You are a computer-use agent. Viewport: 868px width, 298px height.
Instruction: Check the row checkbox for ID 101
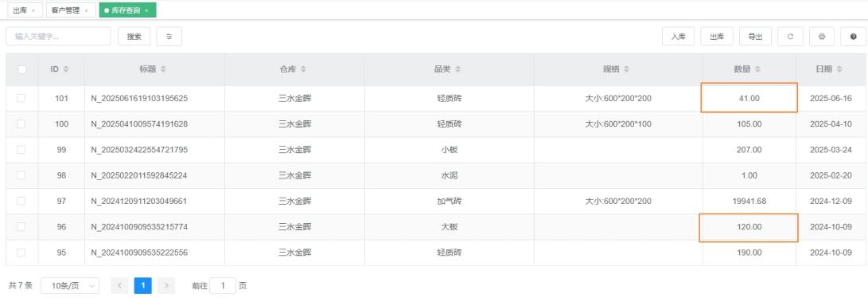(21, 98)
